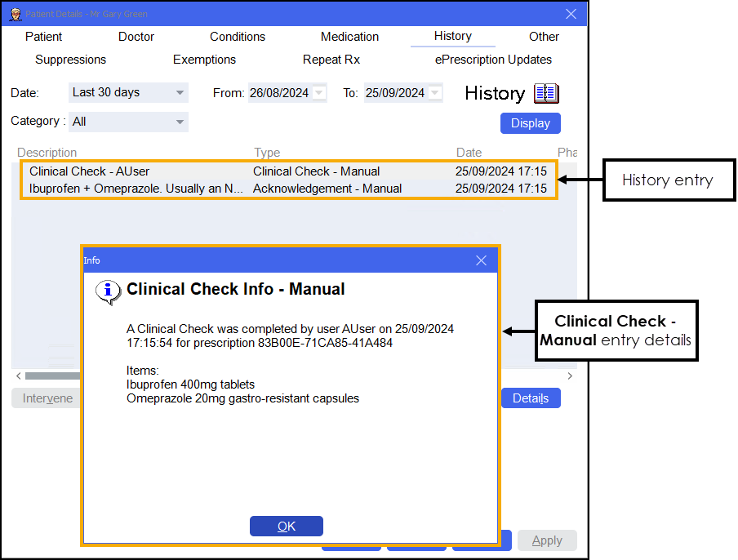Switch to the Medication tab
Viewport: 738px width, 560px height.
[349, 37]
